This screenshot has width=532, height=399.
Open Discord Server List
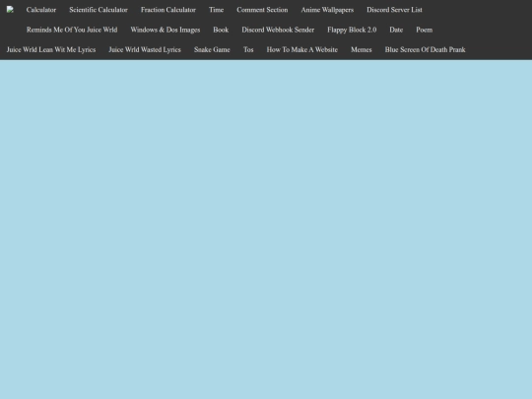(395, 10)
